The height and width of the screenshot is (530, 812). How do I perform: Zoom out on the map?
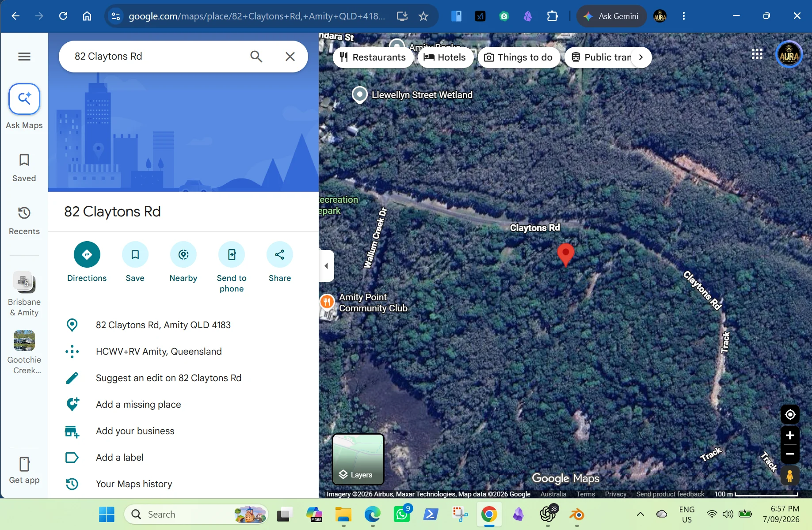click(790, 454)
